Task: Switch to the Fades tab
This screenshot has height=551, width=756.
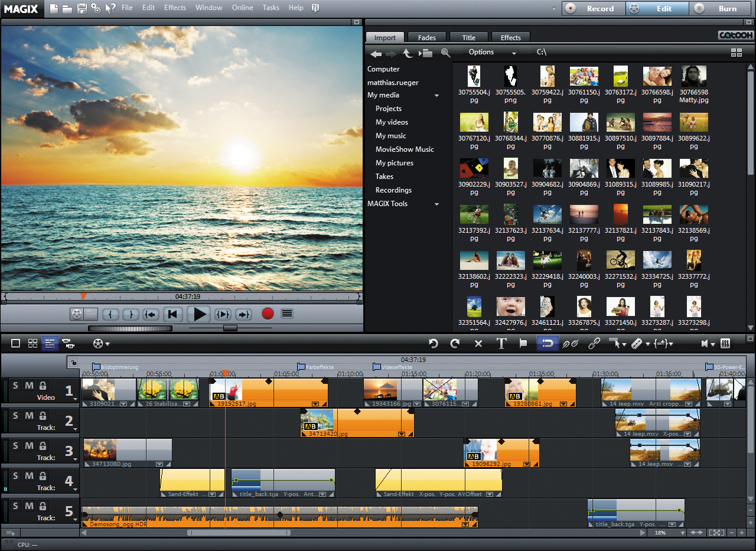Action: click(426, 38)
